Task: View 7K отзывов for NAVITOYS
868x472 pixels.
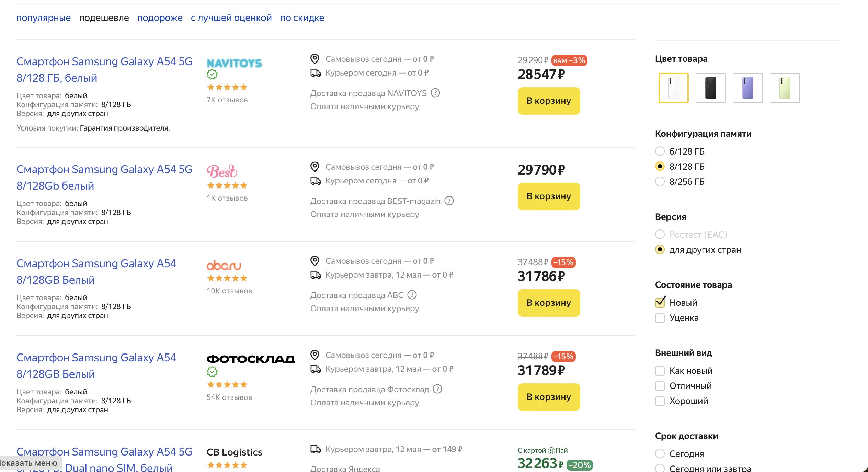Action: pos(227,100)
